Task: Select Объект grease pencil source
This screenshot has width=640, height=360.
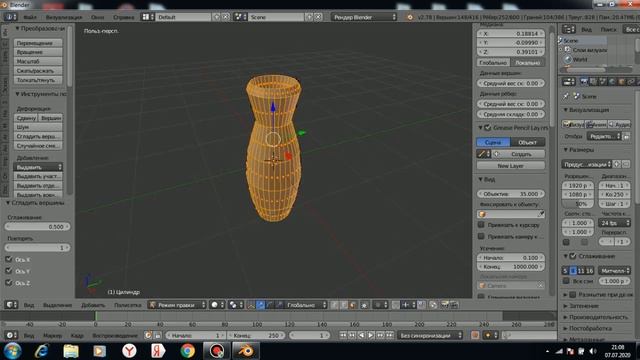Action: click(x=528, y=142)
